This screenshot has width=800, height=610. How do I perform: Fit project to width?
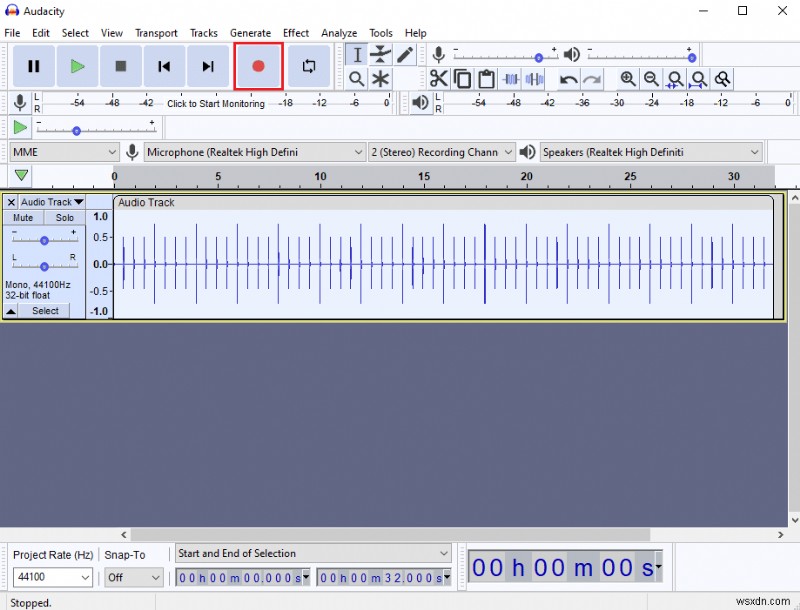point(698,79)
